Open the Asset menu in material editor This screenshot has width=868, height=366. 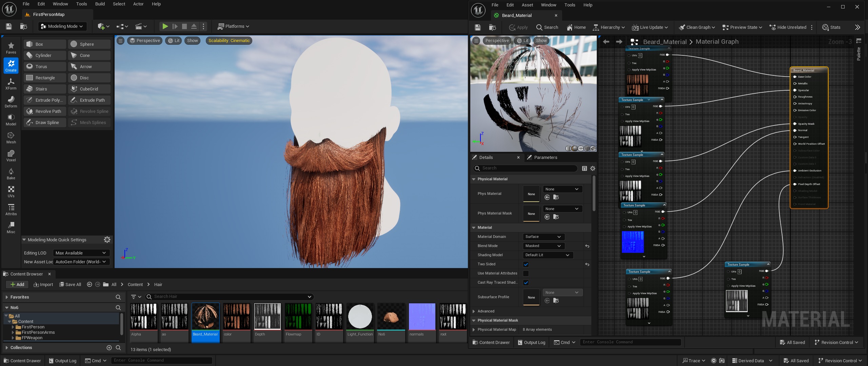point(527,5)
